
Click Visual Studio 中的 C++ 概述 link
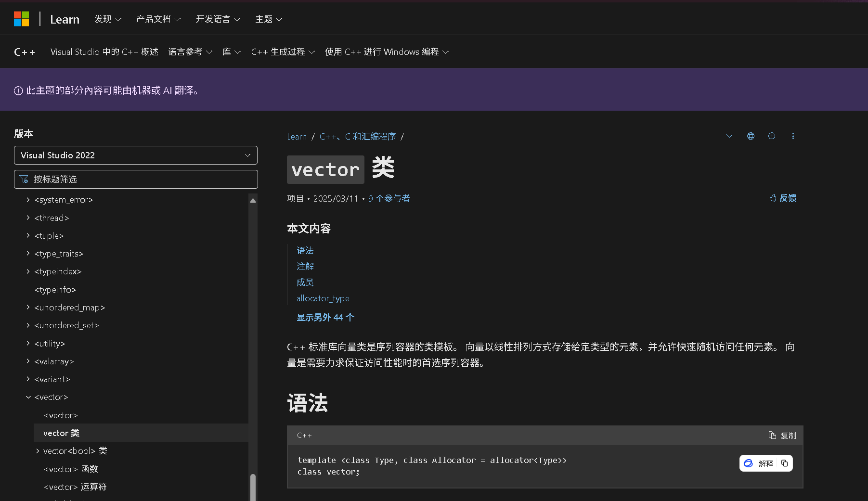(104, 52)
